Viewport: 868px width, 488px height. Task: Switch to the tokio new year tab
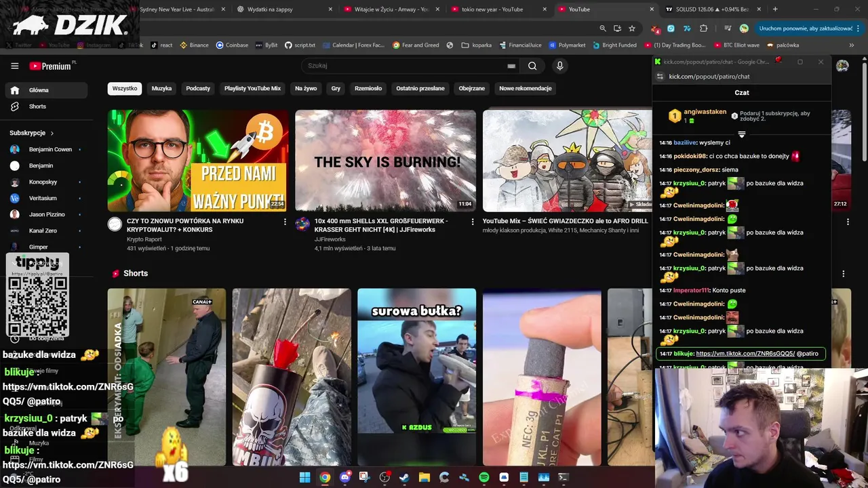(498, 9)
